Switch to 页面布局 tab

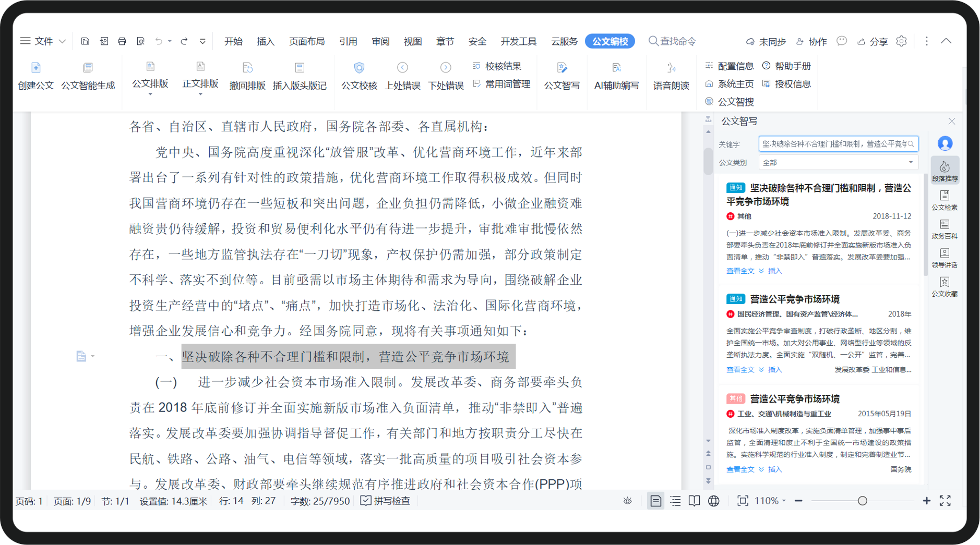click(307, 41)
